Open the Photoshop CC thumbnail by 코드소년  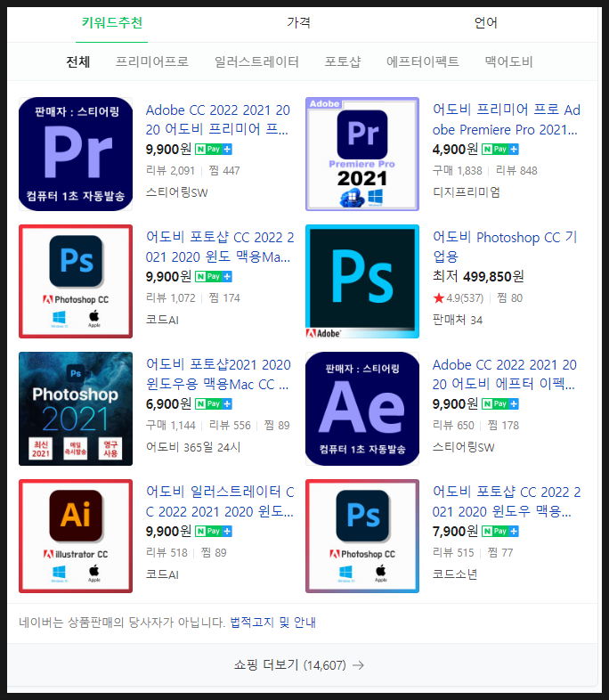362,536
